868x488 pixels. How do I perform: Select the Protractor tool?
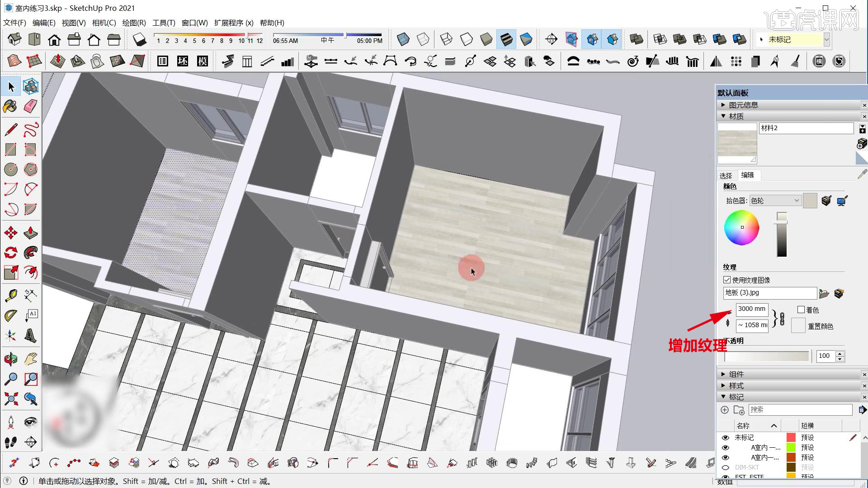(x=11, y=315)
